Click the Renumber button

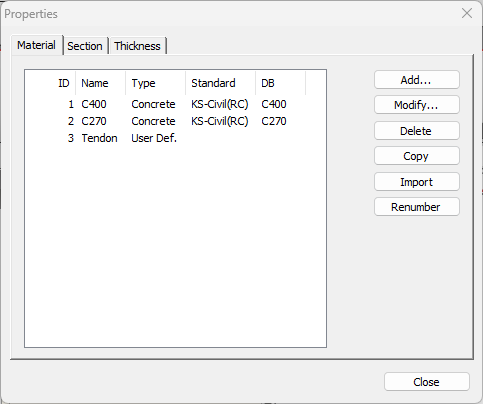tap(417, 207)
